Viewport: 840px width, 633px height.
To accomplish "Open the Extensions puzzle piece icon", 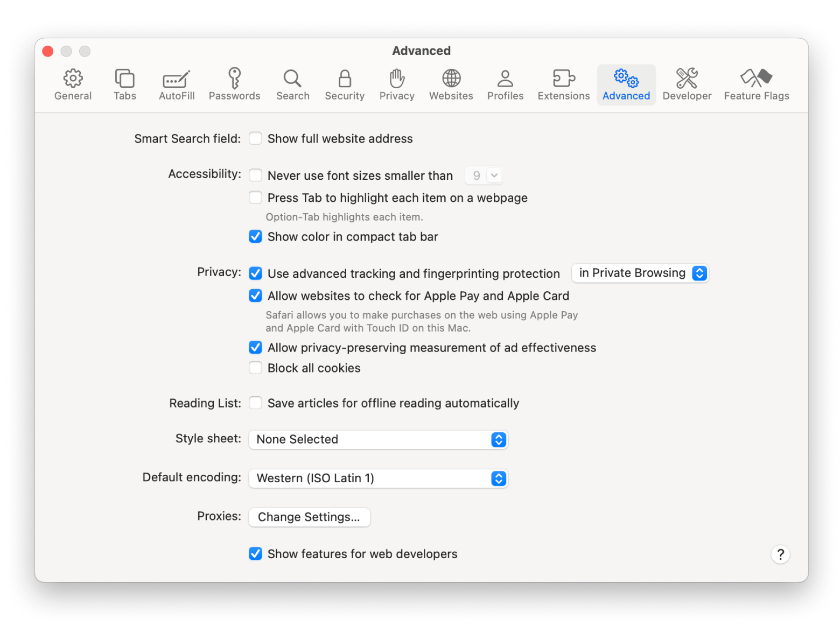I will (x=563, y=79).
